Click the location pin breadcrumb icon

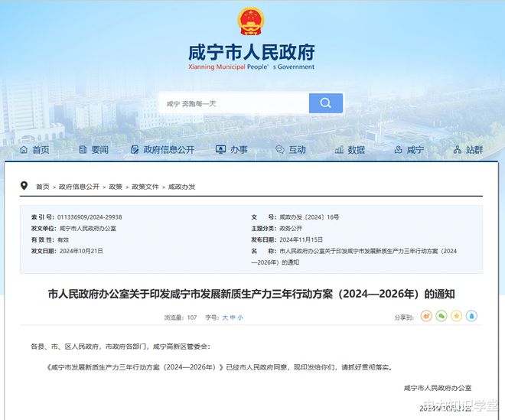click(24, 186)
